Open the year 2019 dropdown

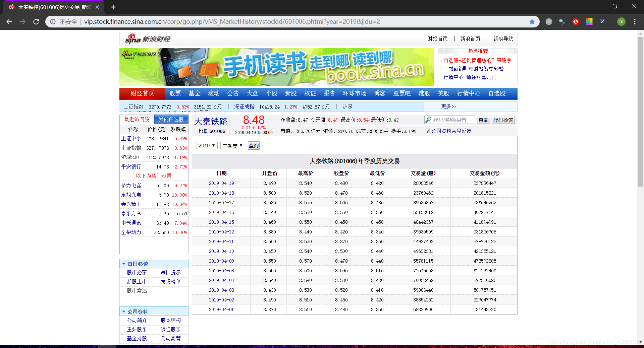click(207, 145)
